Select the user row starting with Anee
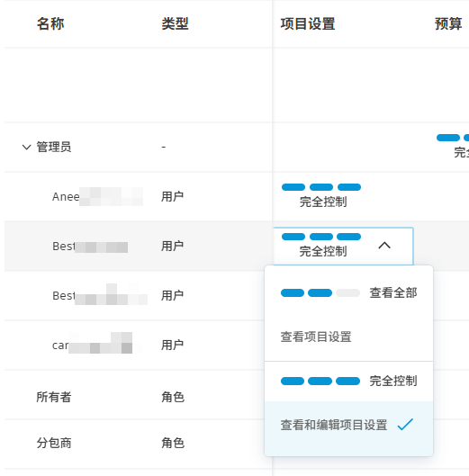The width and height of the screenshot is (469, 476). [97, 197]
